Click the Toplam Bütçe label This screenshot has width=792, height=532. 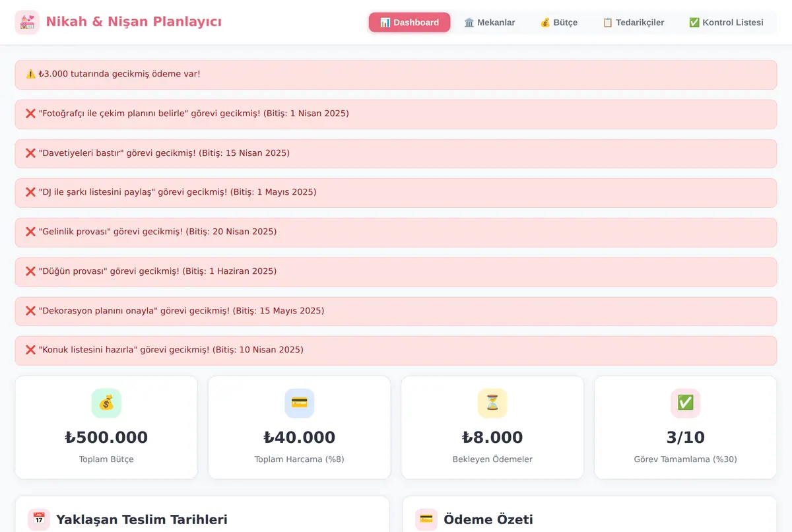[x=106, y=459]
